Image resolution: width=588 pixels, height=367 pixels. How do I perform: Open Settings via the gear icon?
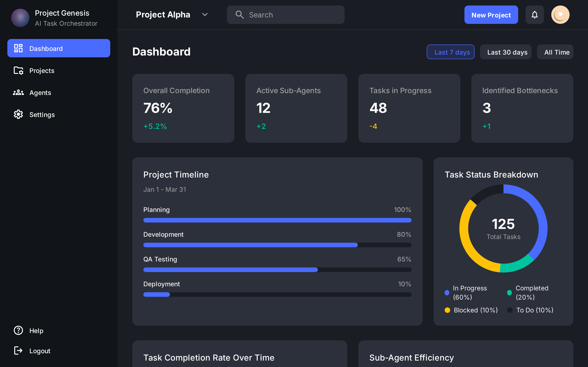pyautogui.click(x=18, y=114)
